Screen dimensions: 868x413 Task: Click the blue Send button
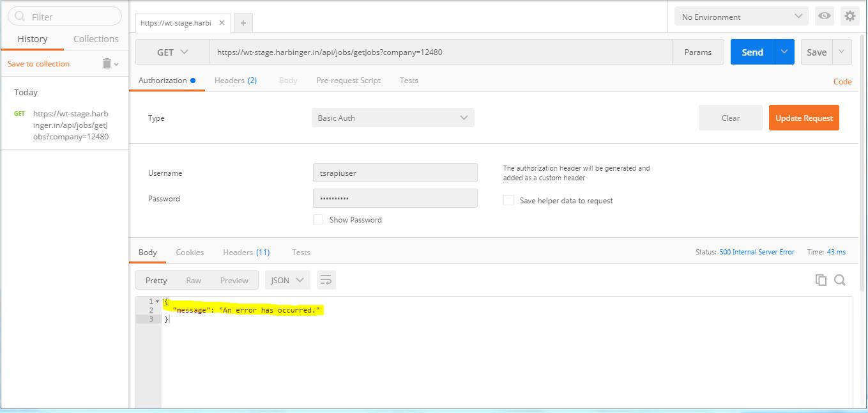752,52
